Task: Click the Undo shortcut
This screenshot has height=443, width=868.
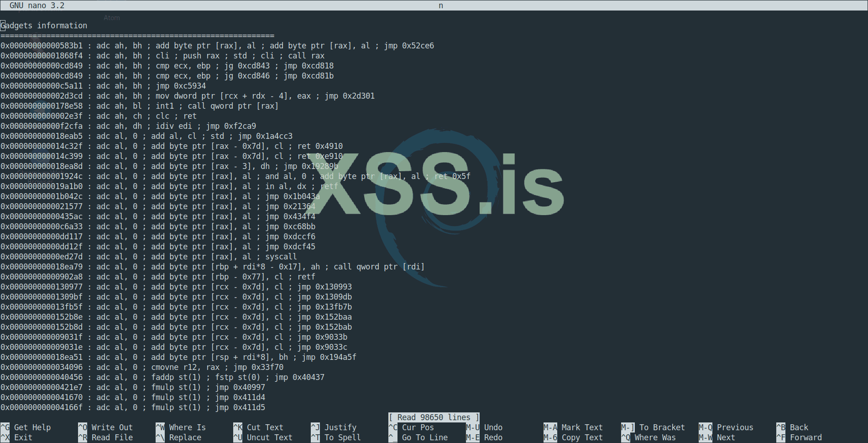Action: 484,427
